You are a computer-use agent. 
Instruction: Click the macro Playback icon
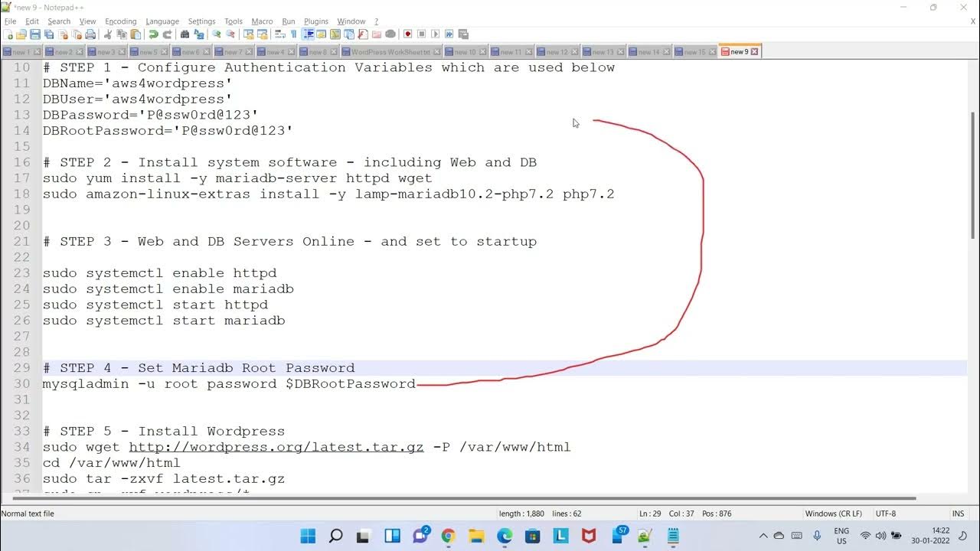point(435,34)
